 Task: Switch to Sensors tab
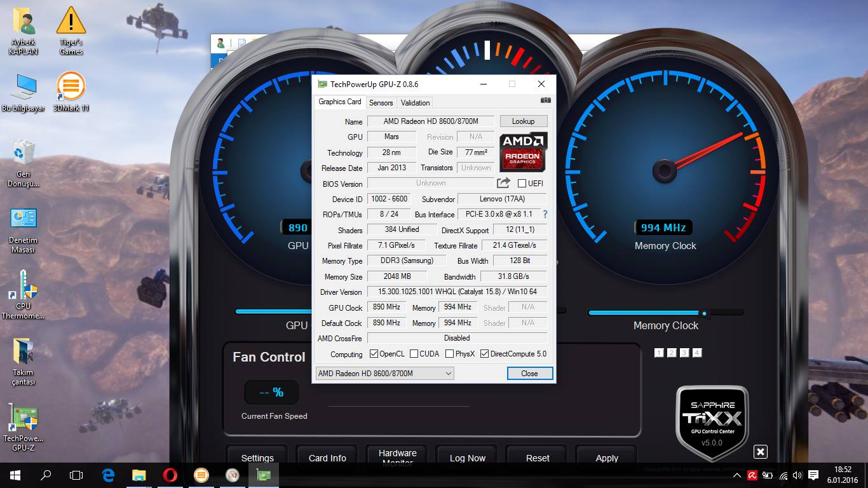(381, 102)
